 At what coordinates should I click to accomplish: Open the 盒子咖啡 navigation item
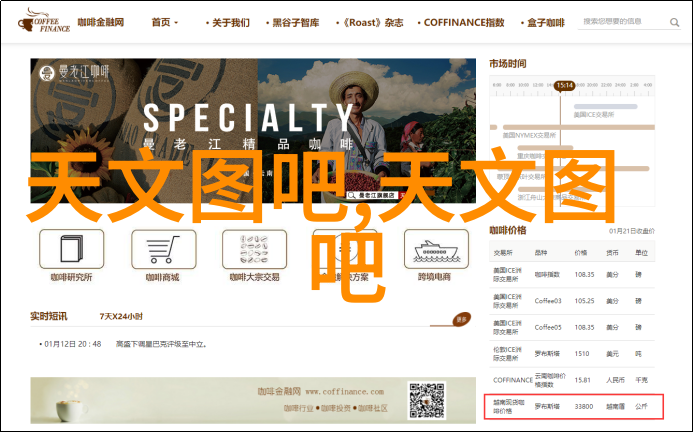pyautogui.click(x=546, y=23)
